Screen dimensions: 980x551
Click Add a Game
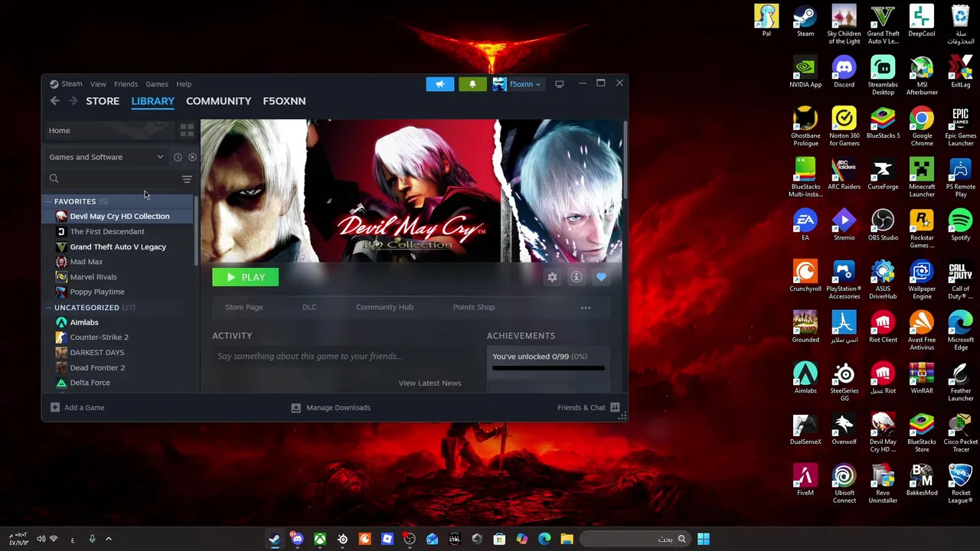pos(77,408)
